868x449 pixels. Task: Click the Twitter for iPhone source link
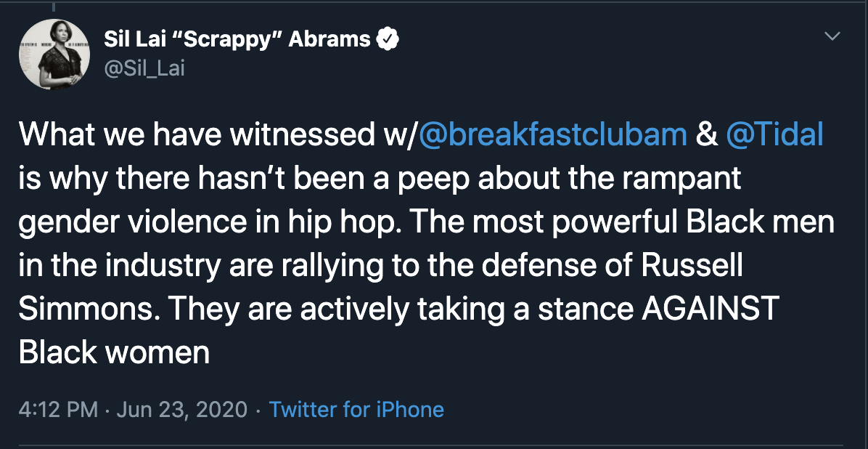[x=356, y=409]
